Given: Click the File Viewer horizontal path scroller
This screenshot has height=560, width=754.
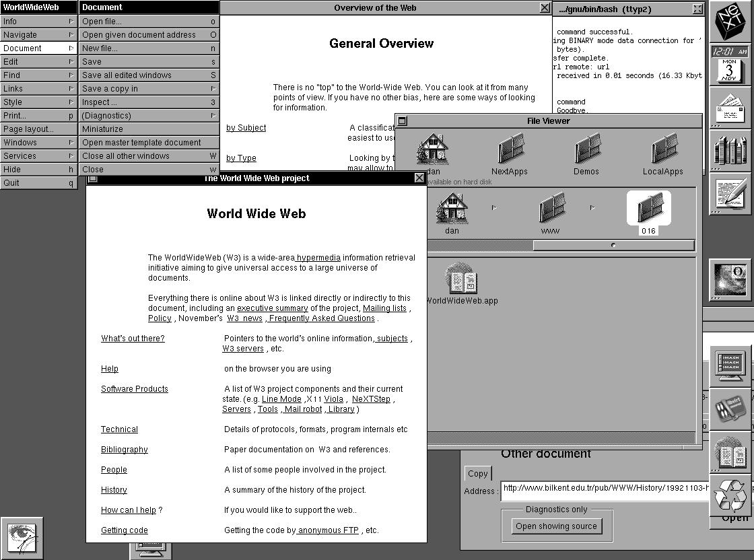Looking at the screenshot, I should tap(613, 246).
